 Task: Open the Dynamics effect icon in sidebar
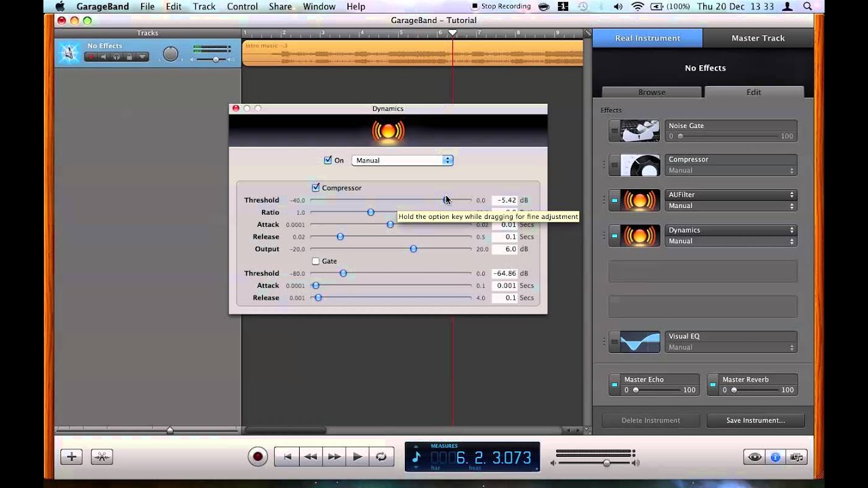(x=640, y=236)
